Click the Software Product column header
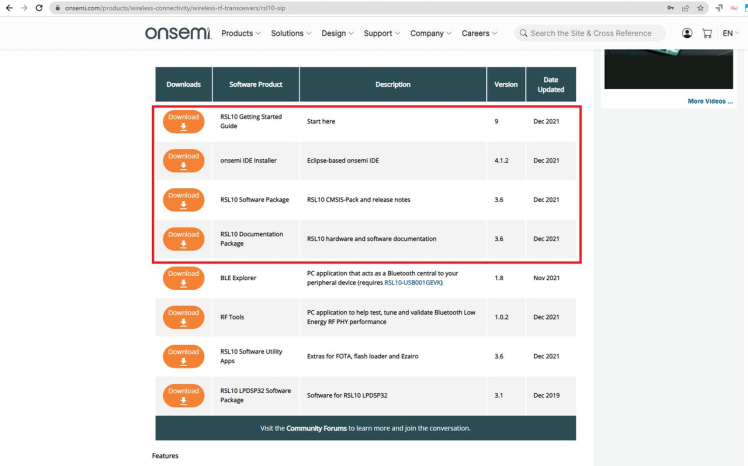 (256, 84)
